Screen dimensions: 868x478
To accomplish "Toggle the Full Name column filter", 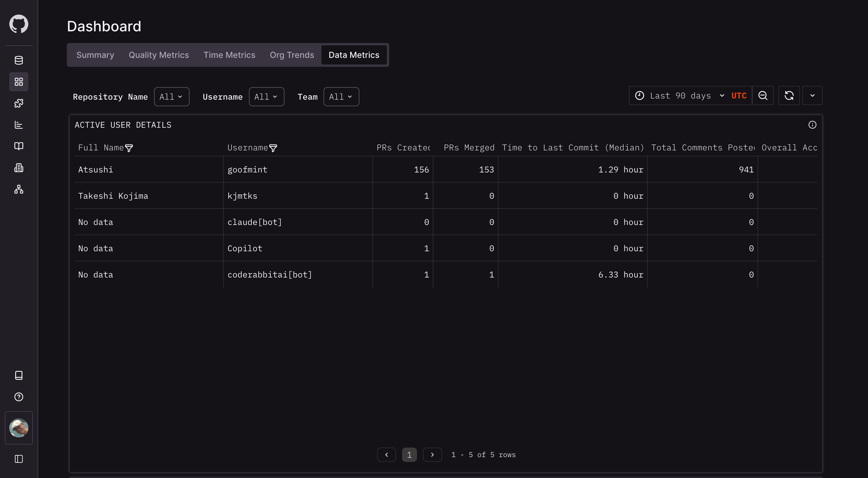I will 129,148.
